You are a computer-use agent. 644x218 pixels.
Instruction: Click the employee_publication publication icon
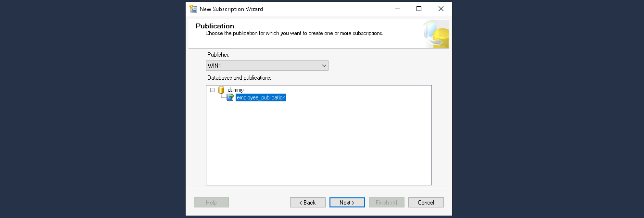point(230,97)
